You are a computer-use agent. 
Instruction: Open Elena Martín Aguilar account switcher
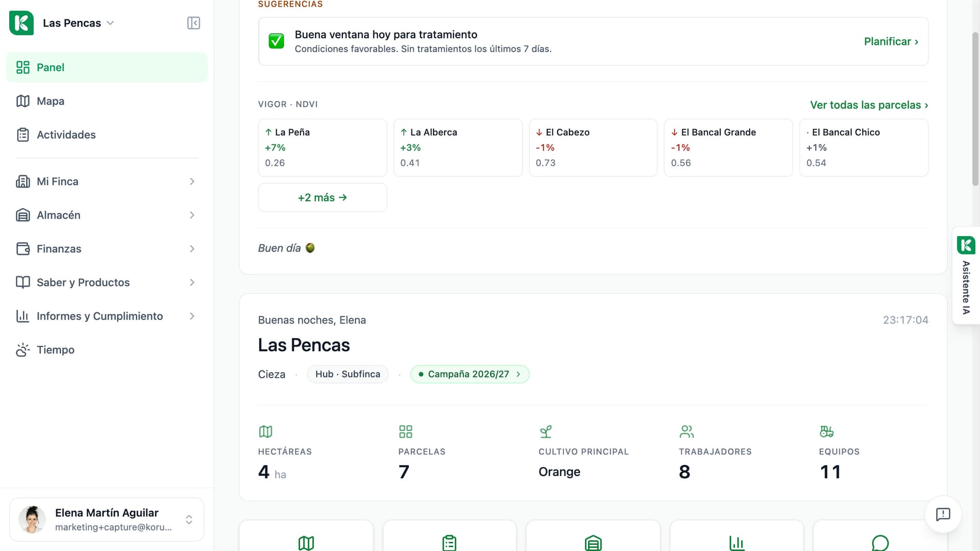click(x=107, y=519)
